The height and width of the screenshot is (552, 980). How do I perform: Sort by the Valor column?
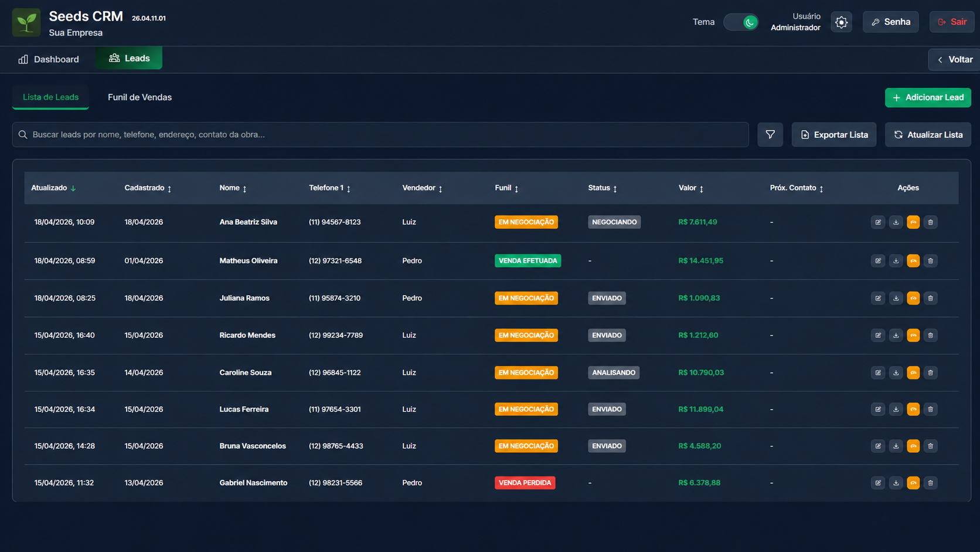click(691, 188)
